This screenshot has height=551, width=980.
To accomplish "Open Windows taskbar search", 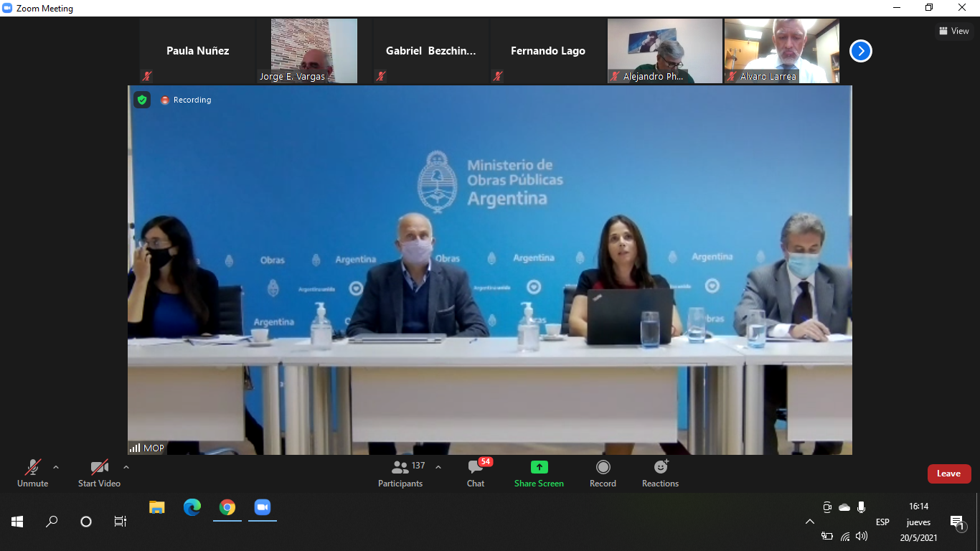I will pos(52,522).
